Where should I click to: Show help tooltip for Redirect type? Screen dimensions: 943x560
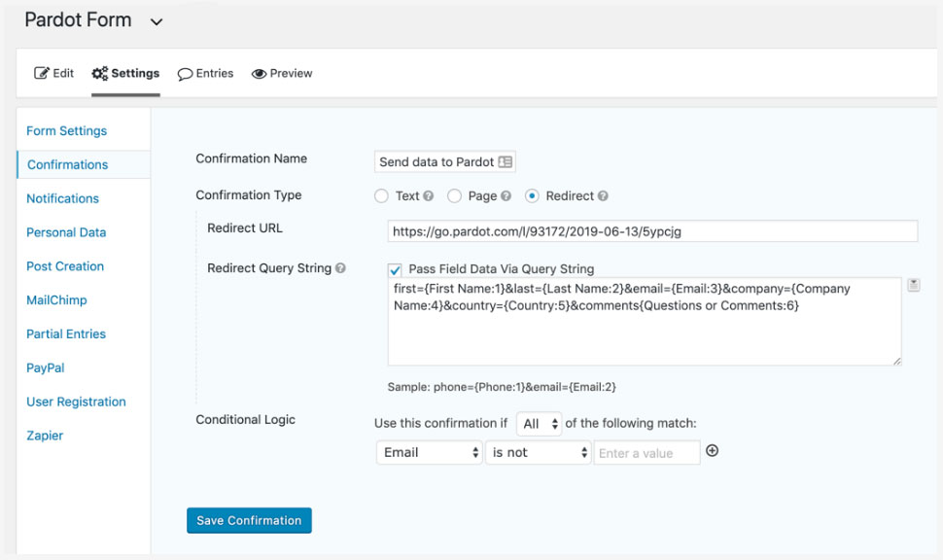click(x=603, y=196)
